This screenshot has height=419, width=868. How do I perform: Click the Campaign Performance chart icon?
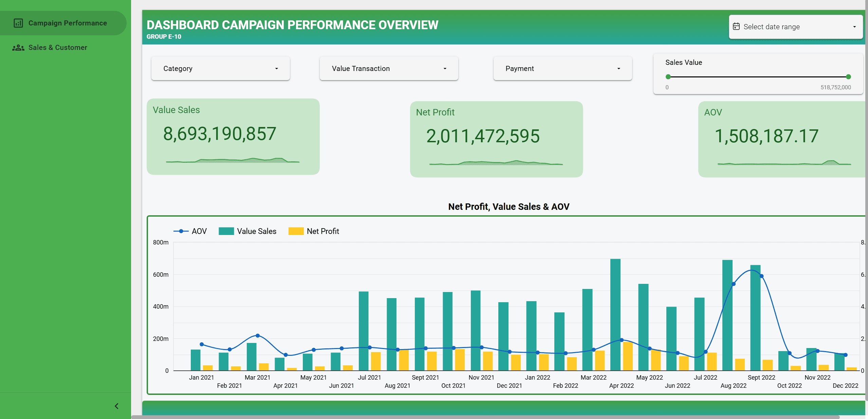pyautogui.click(x=18, y=23)
